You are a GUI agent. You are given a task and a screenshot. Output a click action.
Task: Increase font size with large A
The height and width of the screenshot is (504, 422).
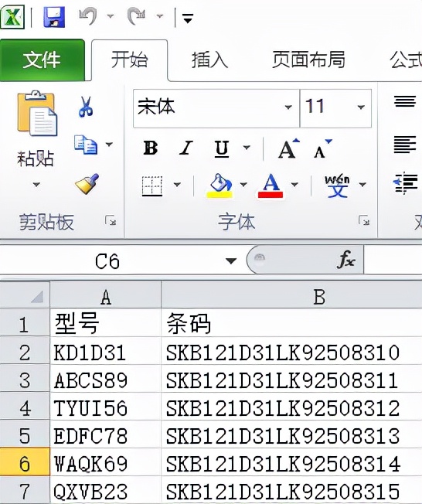[288, 148]
